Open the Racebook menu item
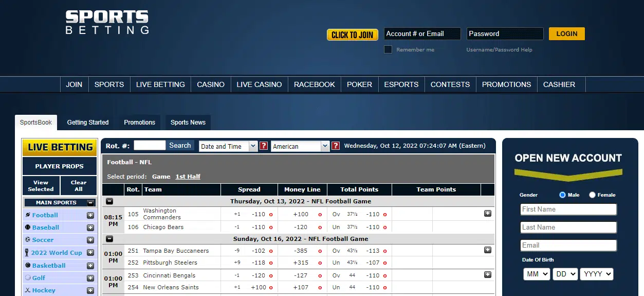The height and width of the screenshot is (296, 644). (315, 84)
